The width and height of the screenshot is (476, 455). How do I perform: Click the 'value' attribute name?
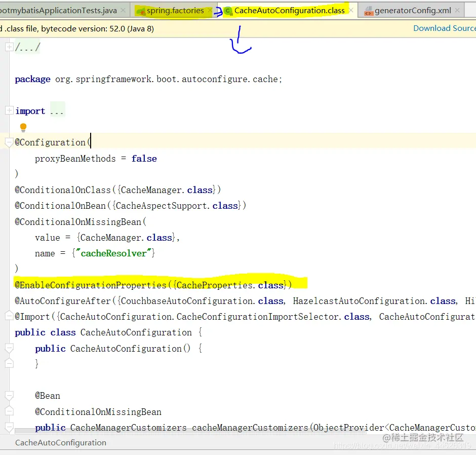48,238
